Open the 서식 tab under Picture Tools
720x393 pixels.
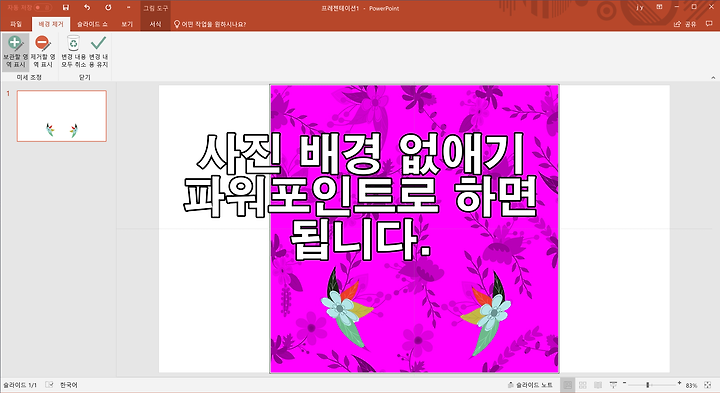point(155,24)
